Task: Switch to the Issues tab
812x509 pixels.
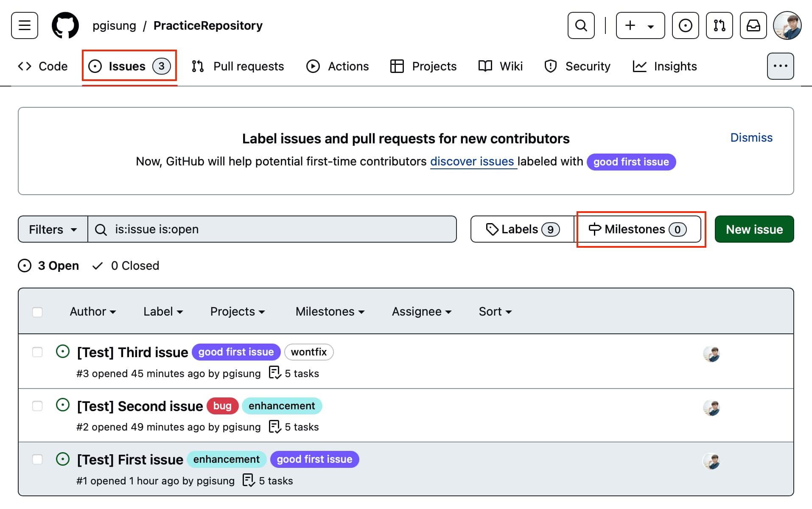Action: [x=129, y=66]
